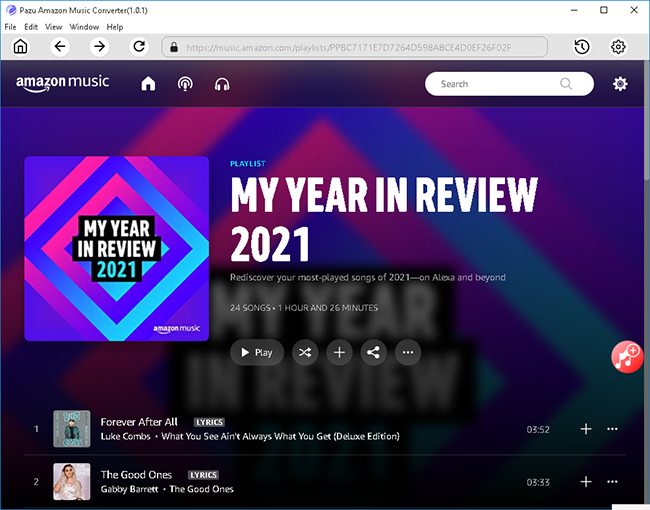Open the Window menu
This screenshot has height=510, width=650.
[x=84, y=27]
